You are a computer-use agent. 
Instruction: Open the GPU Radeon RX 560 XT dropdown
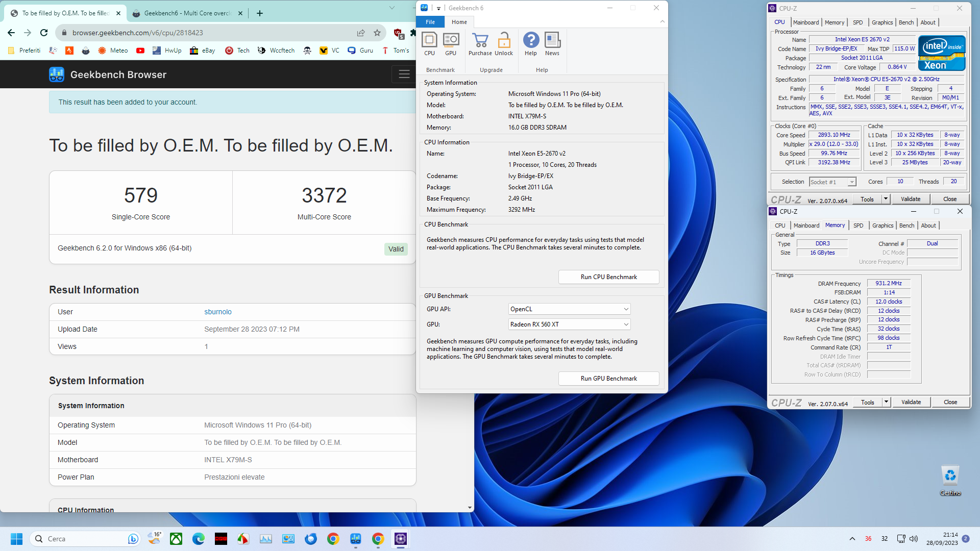[x=570, y=324]
